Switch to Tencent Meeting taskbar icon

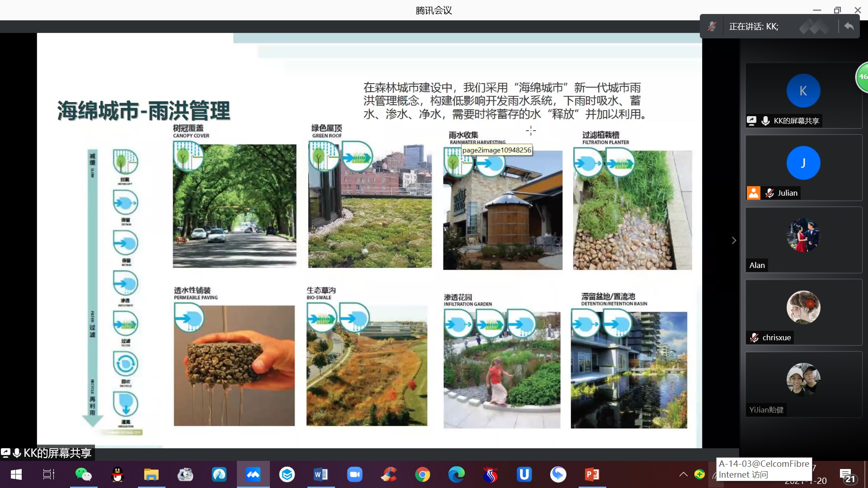[253, 474]
